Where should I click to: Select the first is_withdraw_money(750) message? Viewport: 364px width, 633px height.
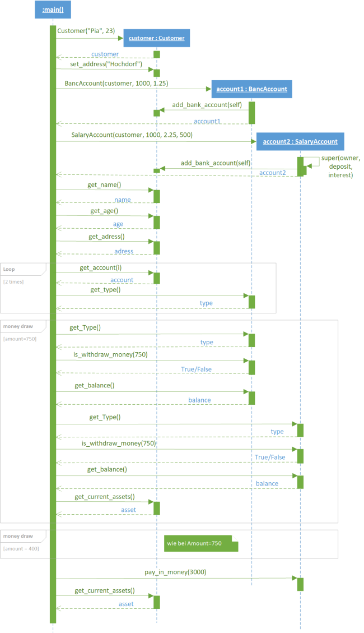(110, 354)
